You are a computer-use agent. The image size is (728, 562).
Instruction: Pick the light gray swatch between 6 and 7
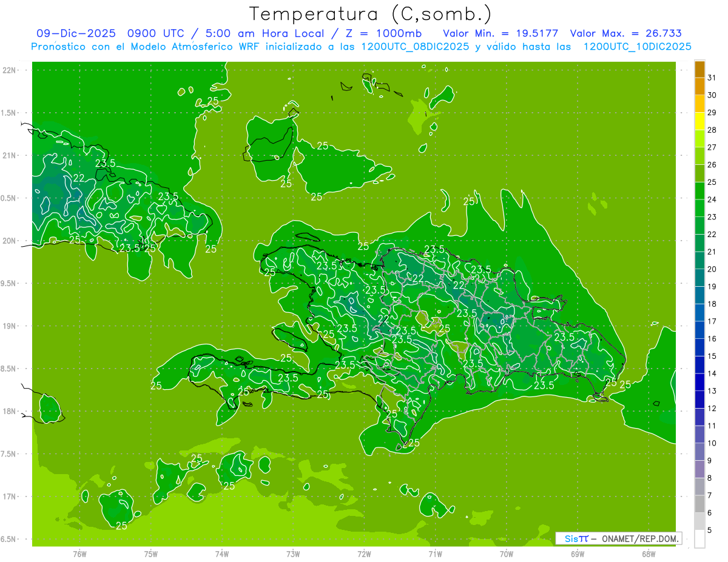[699, 504]
